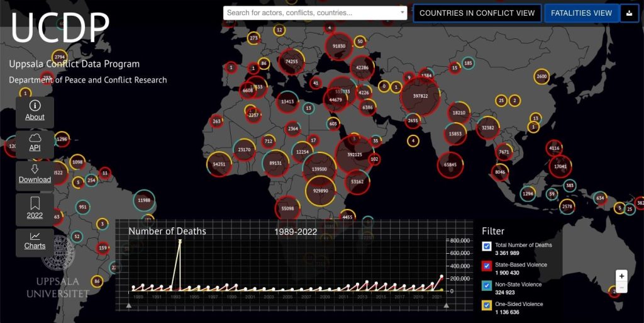This screenshot has width=644, height=323.
Task: Select the 929890 fatalities cluster
Action: tap(320, 191)
